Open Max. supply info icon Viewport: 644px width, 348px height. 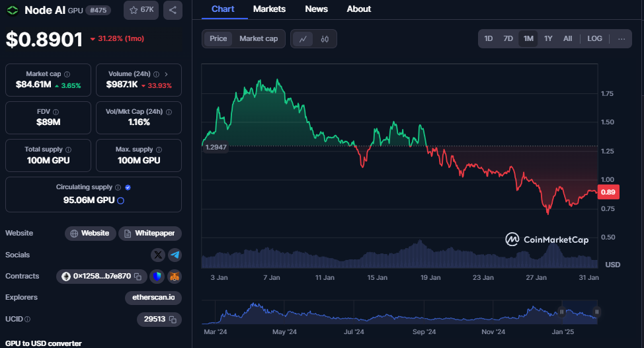coord(159,150)
